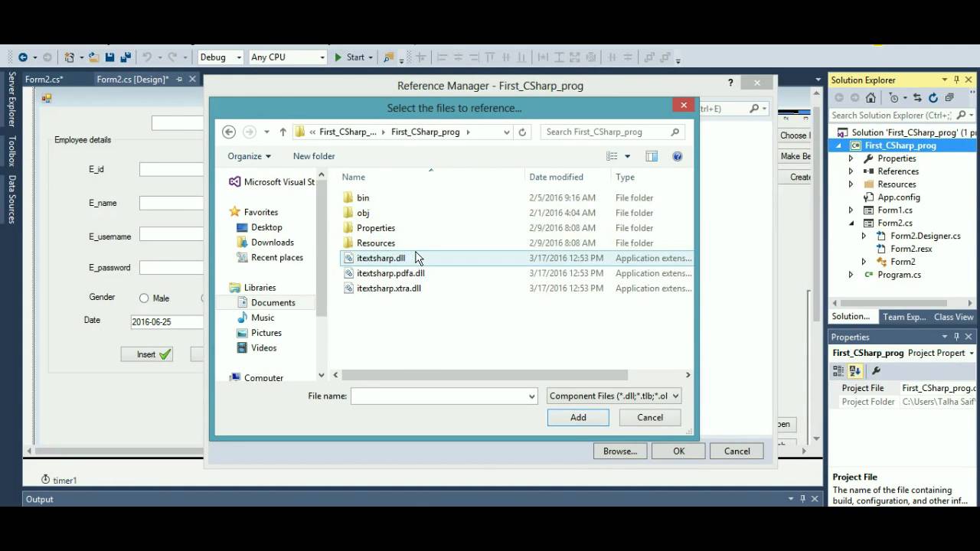Viewport: 980px width, 551px height.
Task: Open the File name combo box dropdown
Action: tap(531, 396)
